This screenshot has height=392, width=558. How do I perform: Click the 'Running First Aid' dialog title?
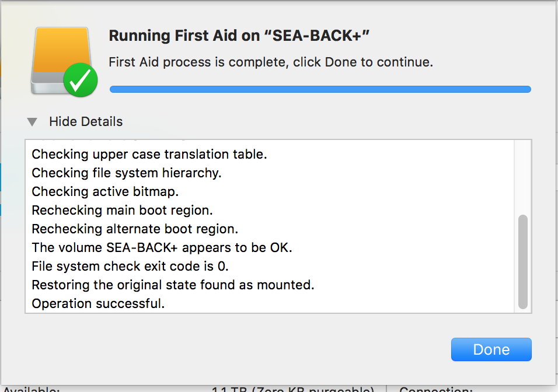239,36
